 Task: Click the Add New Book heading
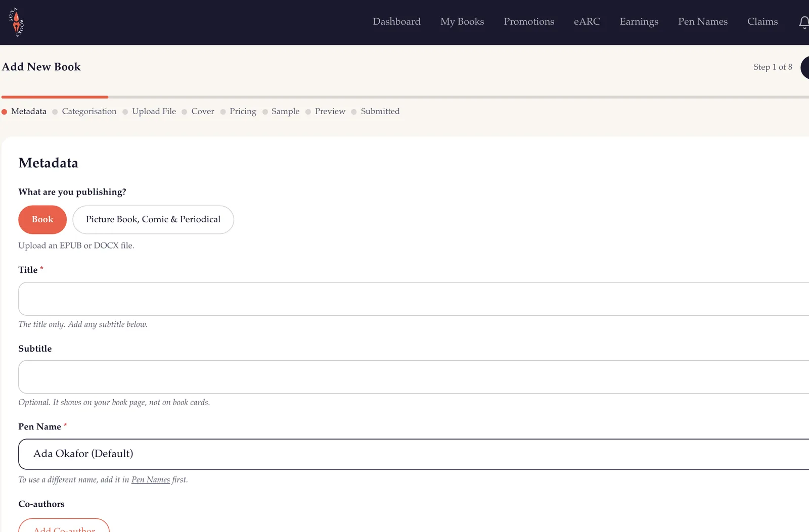pyautogui.click(x=41, y=67)
